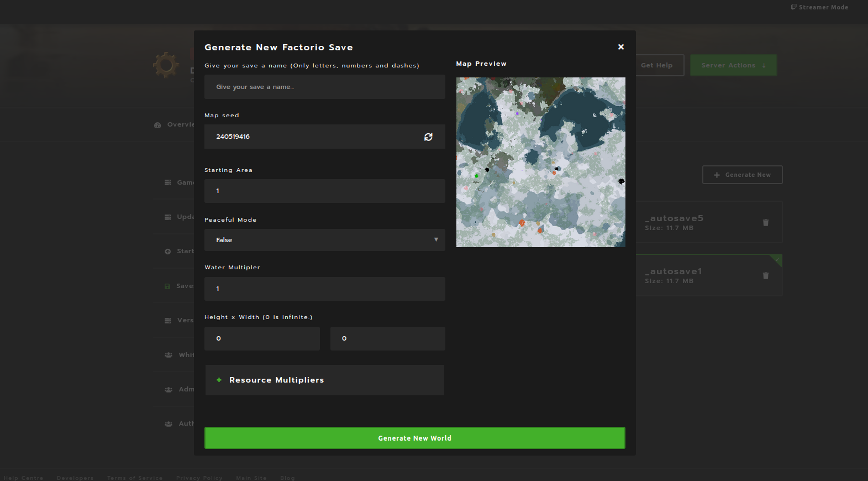Click the Water Multiplier field
This screenshot has width=868, height=481.
[x=325, y=289]
